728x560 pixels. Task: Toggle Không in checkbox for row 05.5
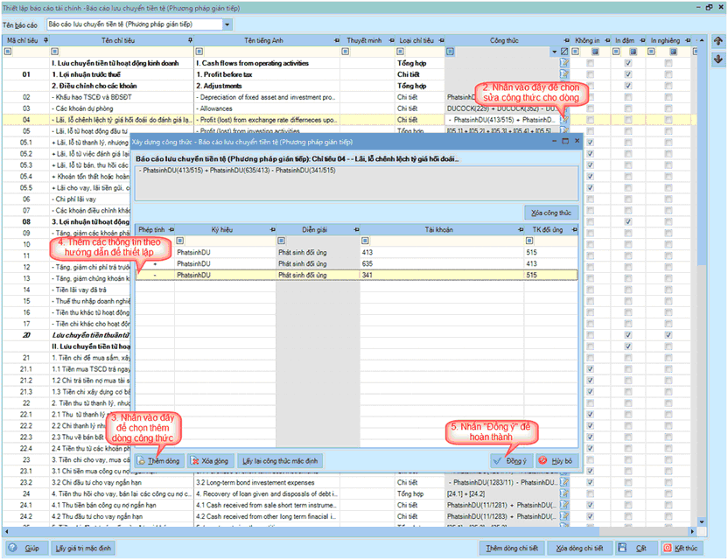tap(590, 187)
